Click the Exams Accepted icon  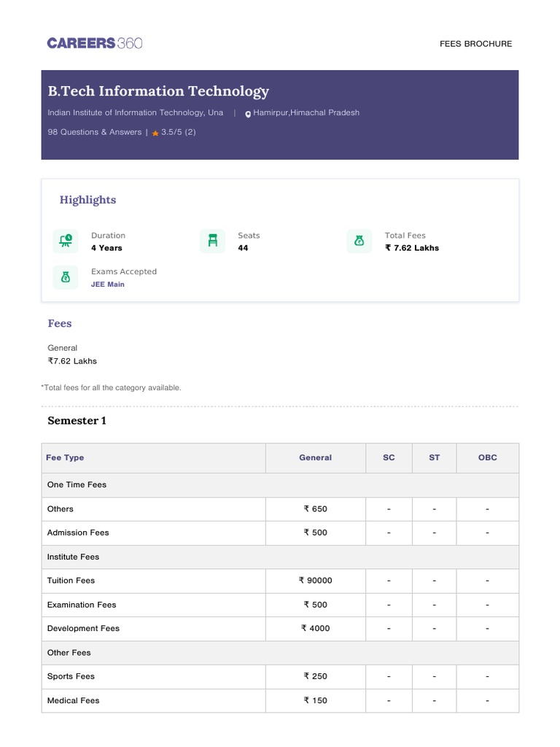click(66, 277)
